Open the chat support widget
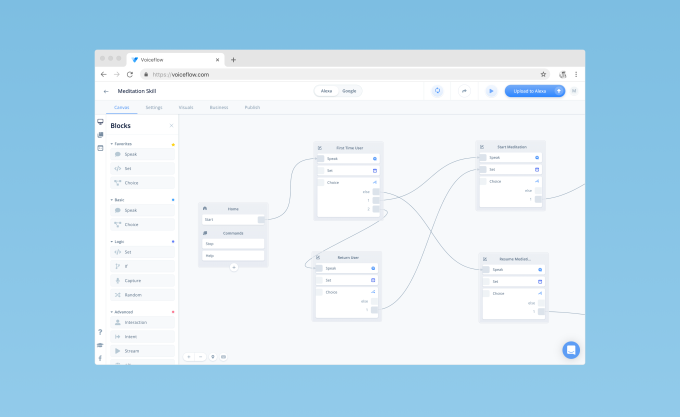 click(571, 350)
